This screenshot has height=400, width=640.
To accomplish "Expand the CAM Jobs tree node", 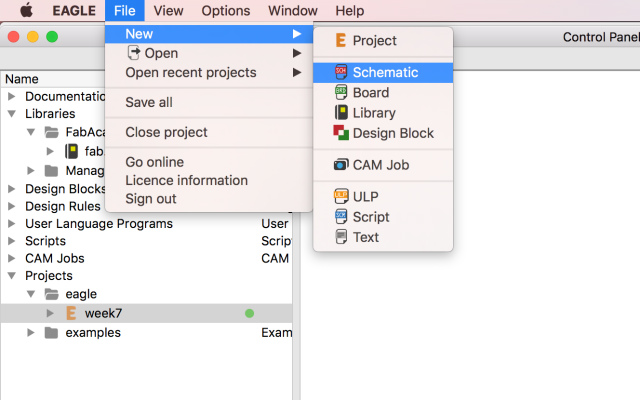I will point(12,258).
